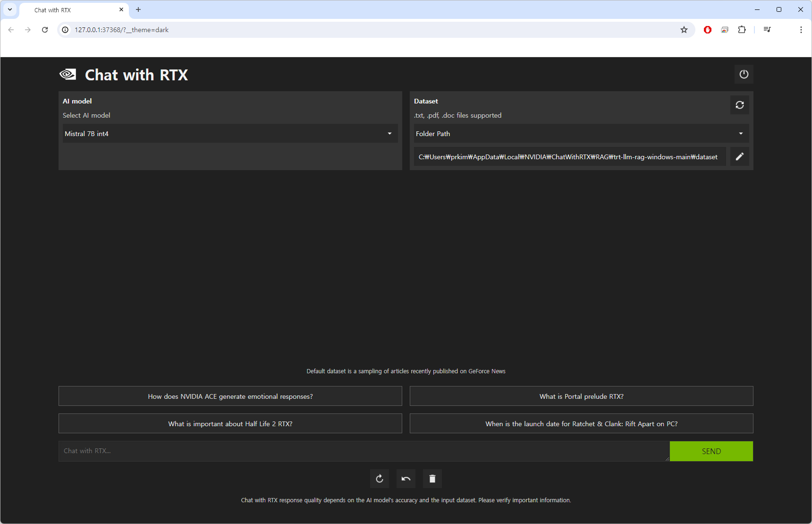Viewport: 812px width, 524px height.
Task: Click '.txt, .pdf, .doc files supported' text
Action: [457, 115]
